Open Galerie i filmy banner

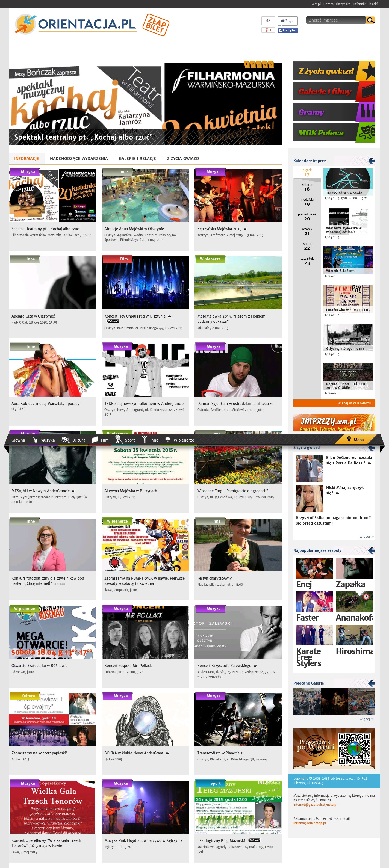pos(334,91)
